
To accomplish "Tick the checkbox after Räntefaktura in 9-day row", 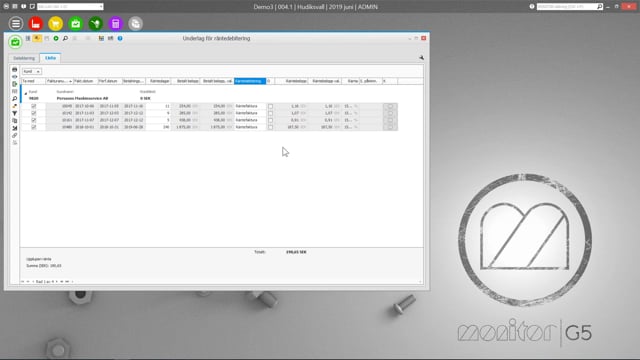I will tap(270, 113).
